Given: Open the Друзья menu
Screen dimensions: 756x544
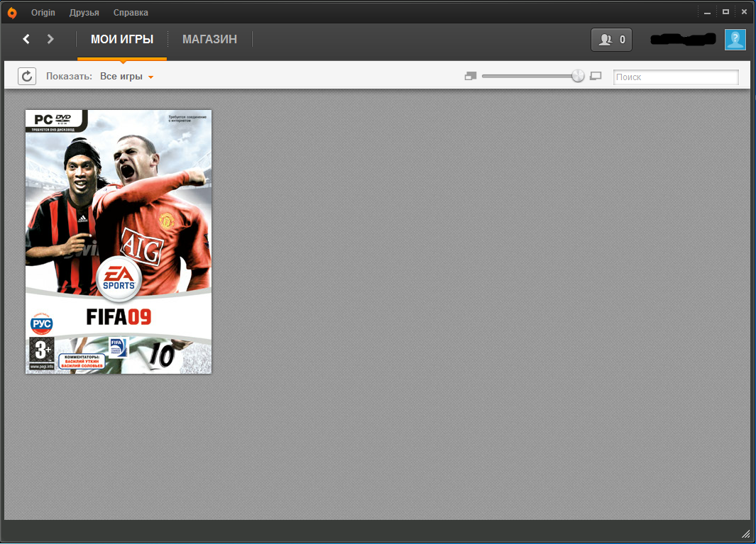Looking at the screenshot, I should (x=84, y=13).
